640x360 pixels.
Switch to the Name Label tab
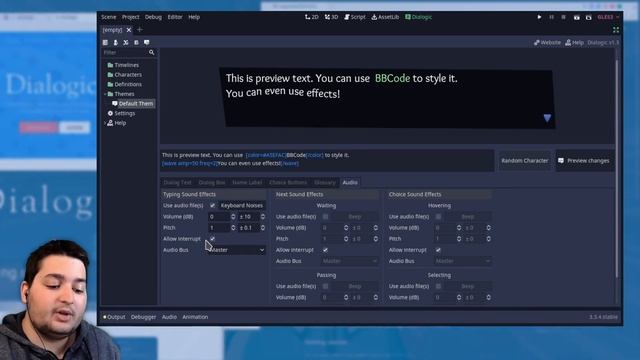tap(247, 182)
